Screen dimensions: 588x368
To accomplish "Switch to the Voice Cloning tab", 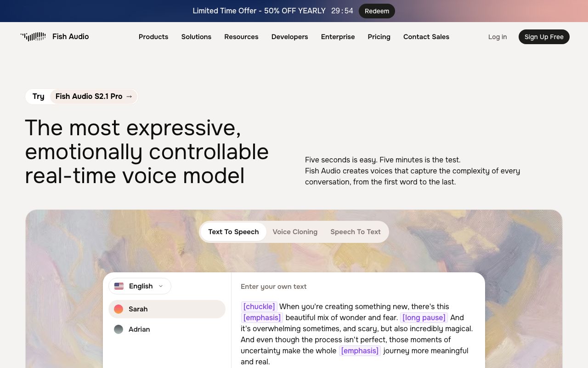I will [x=295, y=232].
